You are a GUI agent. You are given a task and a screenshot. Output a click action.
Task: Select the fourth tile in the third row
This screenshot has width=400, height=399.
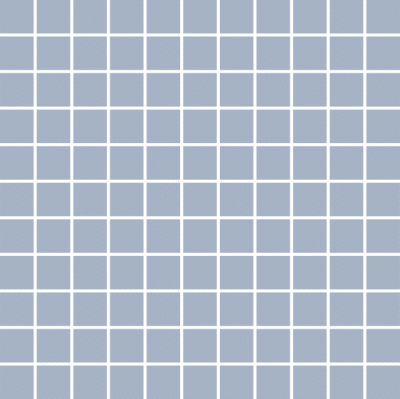pyautogui.click(x=127, y=90)
